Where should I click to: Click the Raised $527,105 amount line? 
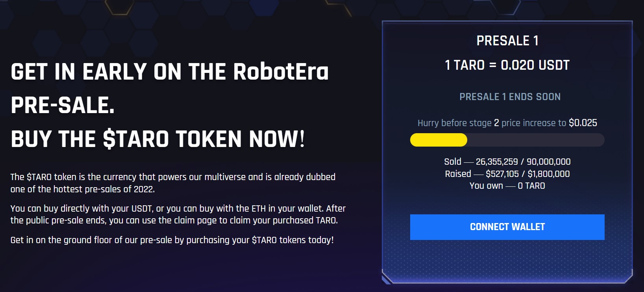coord(507,174)
